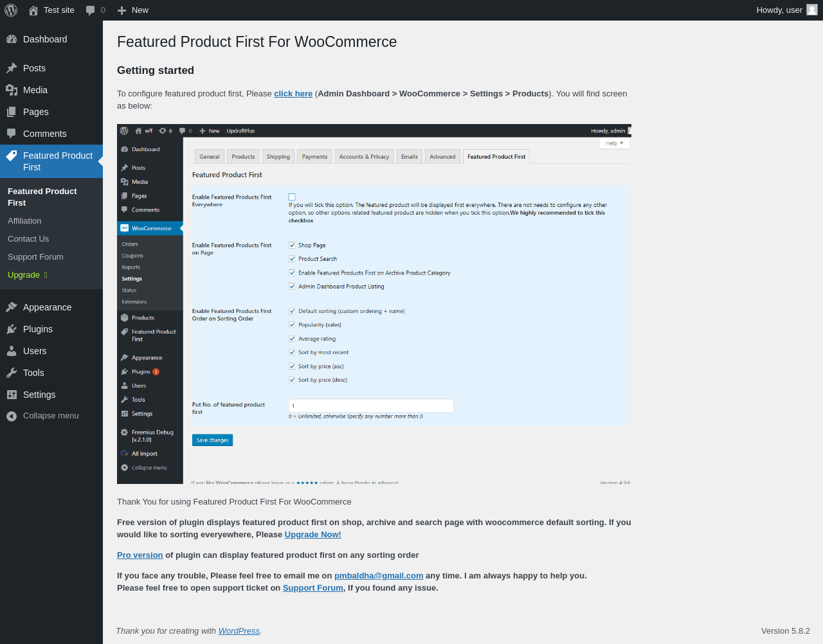Click the Test site home icon
The width and height of the screenshot is (823, 644).
click(33, 10)
